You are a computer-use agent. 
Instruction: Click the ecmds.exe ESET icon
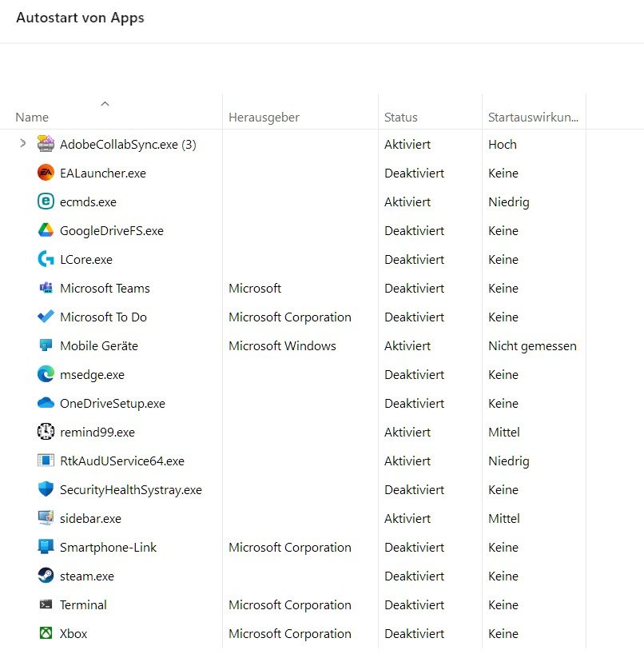point(46,201)
